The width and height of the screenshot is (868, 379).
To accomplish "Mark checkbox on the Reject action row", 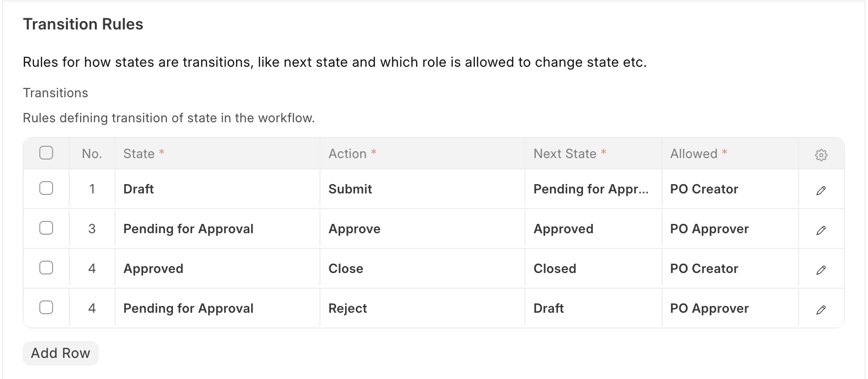I will tap(46, 308).
